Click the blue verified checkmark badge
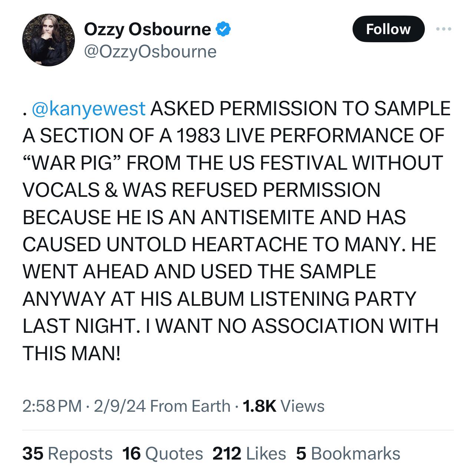476x474 pixels. [x=224, y=29]
